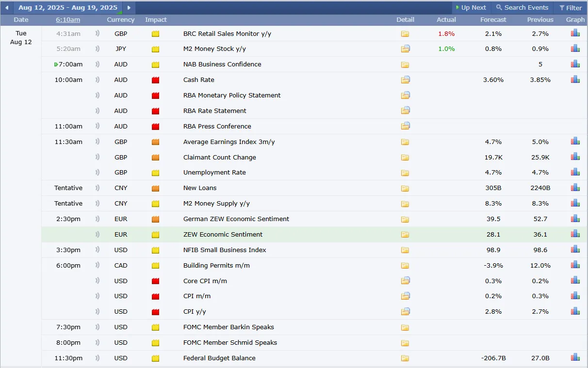Click red impact icon for Core CPI m/m
588x368 pixels.
pos(155,281)
